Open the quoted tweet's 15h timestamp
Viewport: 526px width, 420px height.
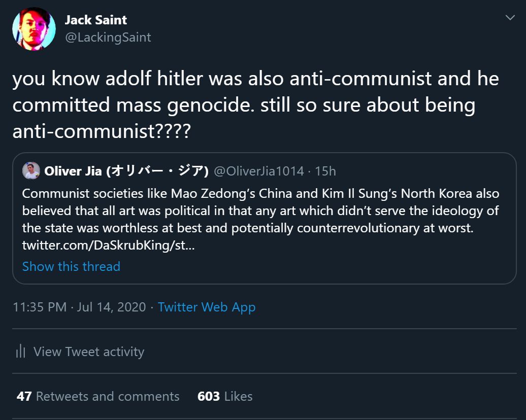point(325,171)
